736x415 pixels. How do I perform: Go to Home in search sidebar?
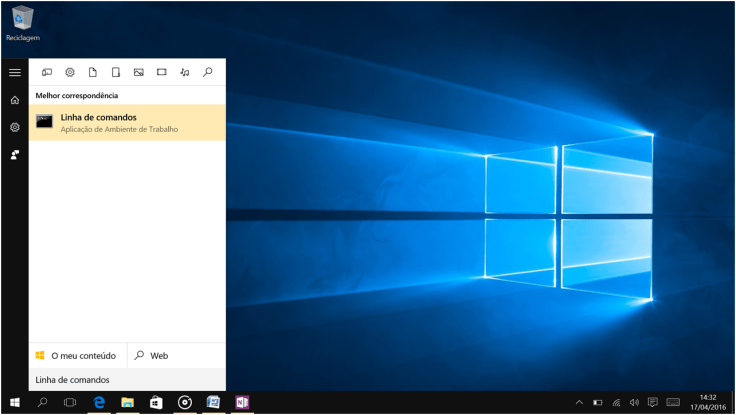pyautogui.click(x=14, y=100)
